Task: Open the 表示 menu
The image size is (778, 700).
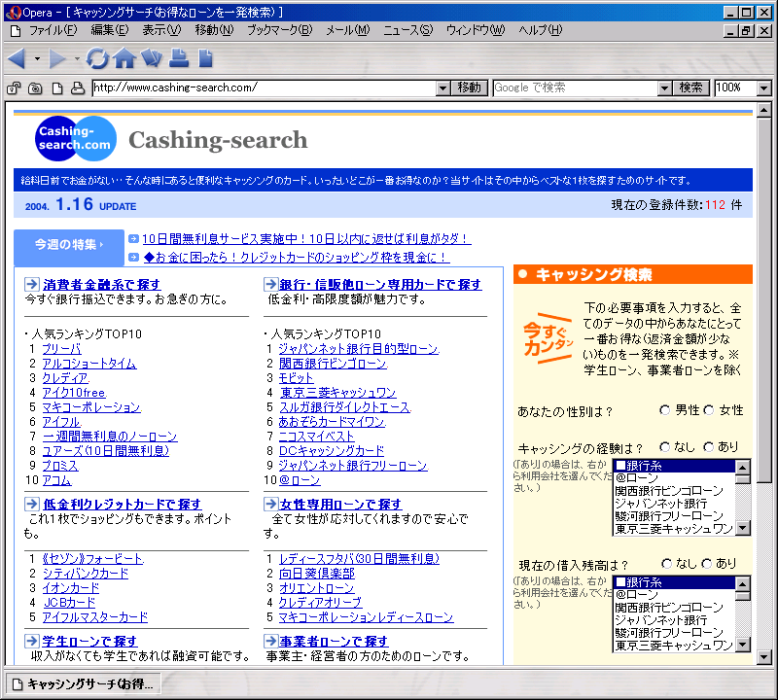Action: pos(161,31)
